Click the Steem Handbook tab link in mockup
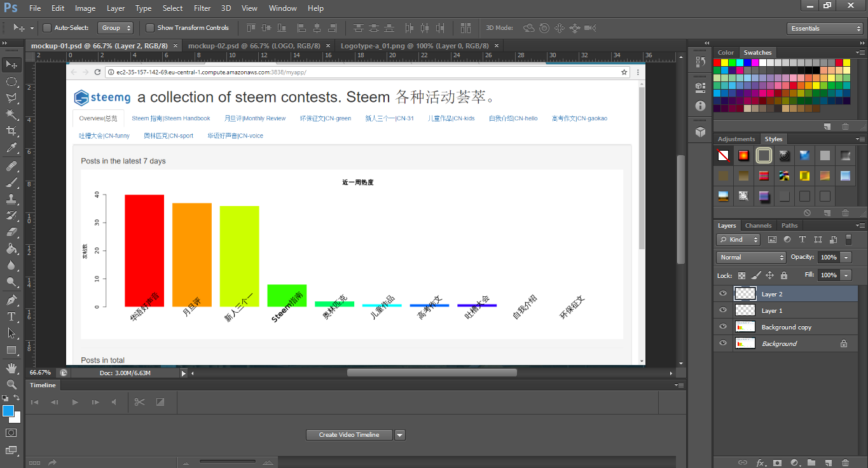 171,118
